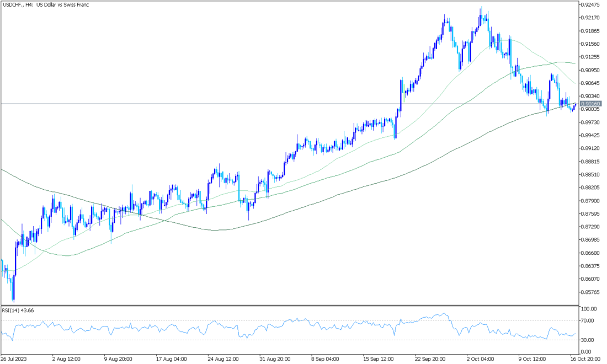Click the 0.92170 price axis label

[x=590, y=18]
